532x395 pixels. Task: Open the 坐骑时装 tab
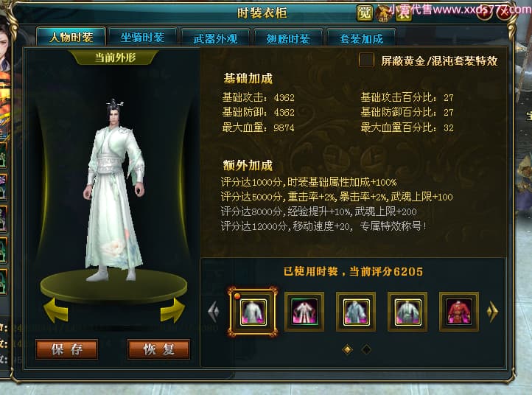(x=142, y=37)
